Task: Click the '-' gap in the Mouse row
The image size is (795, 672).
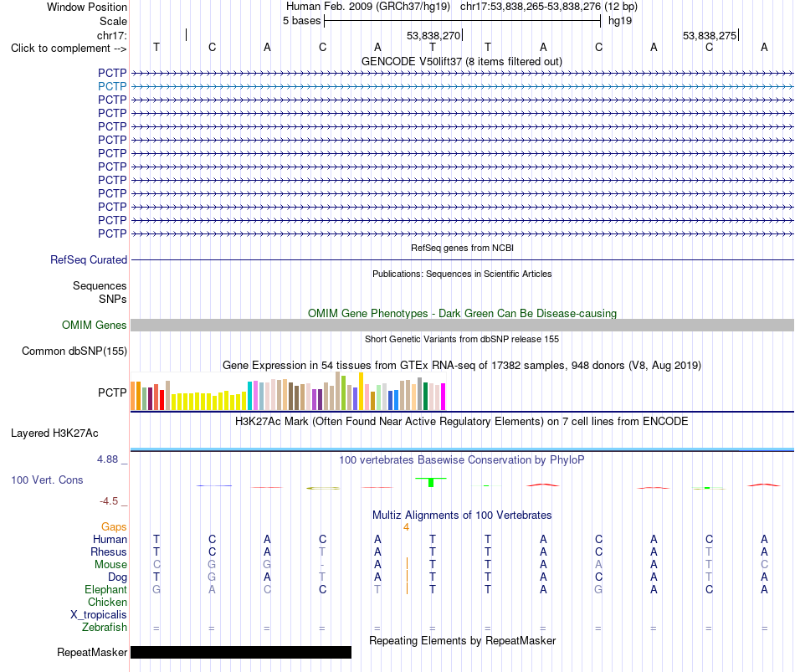Action: [x=322, y=565]
